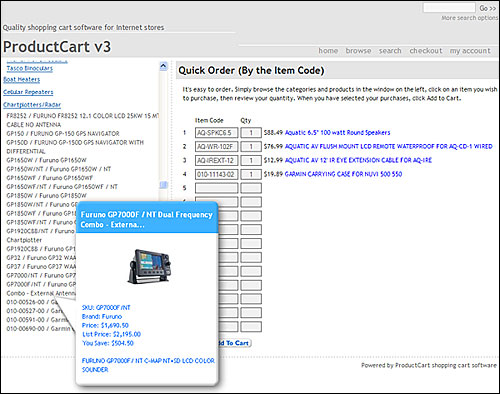Open Aquatic 6.5" 100 watt Round Speakers link
Screen dimensions: 500x394
click(x=337, y=133)
